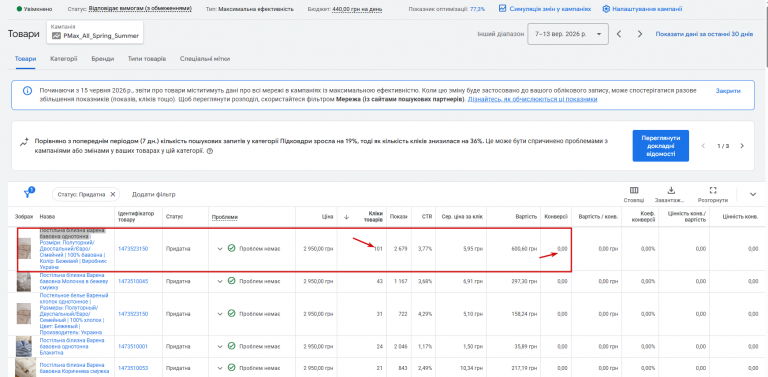Screen dimensions: 768x377
Task: Open link Дізнайтесь, як обчислюються ці показники
Action: pyautogui.click(x=532, y=99)
